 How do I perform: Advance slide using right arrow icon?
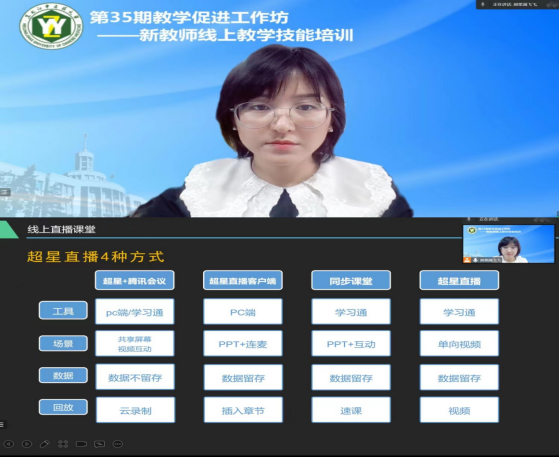(27, 444)
